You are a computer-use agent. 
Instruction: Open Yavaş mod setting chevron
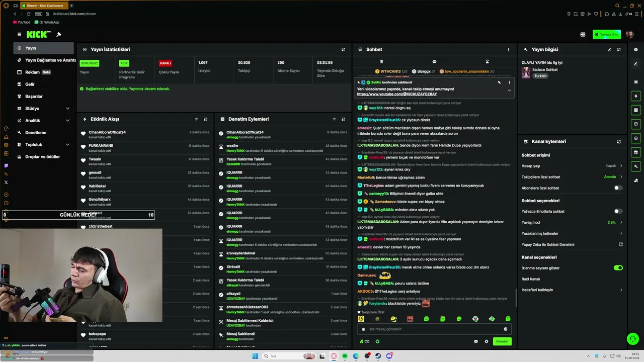click(621, 222)
